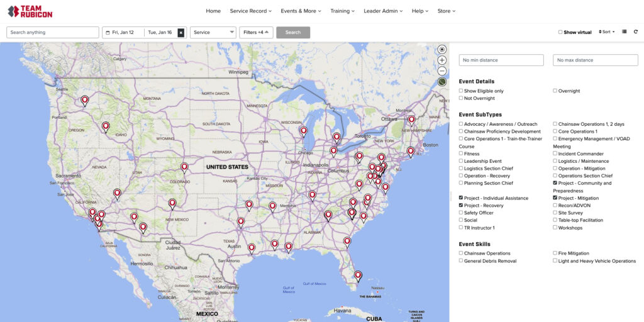Viewport: 644px width, 322px height.
Task: Collapse the Filters +4 panel
Action: [x=256, y=33]
